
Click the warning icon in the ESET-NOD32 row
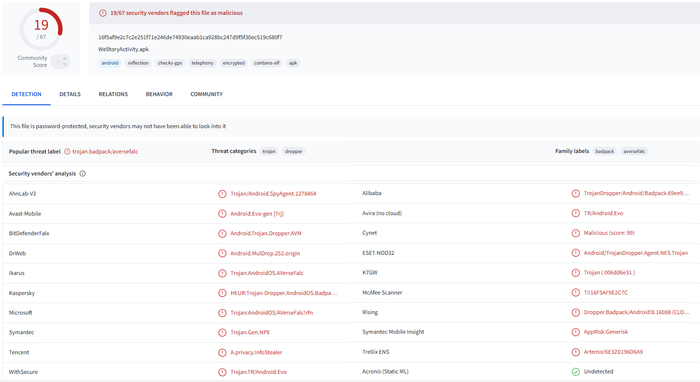point(576,253)
